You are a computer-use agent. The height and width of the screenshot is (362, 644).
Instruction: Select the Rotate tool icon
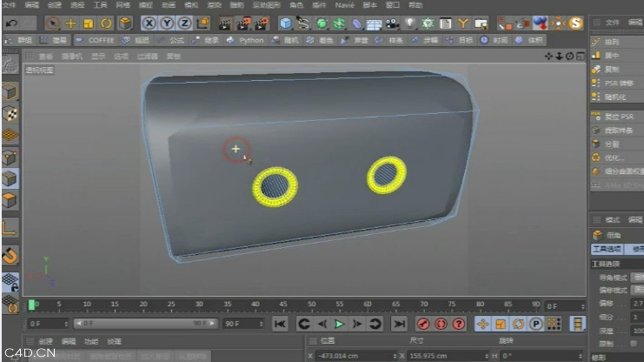click(x=106, y=23)
